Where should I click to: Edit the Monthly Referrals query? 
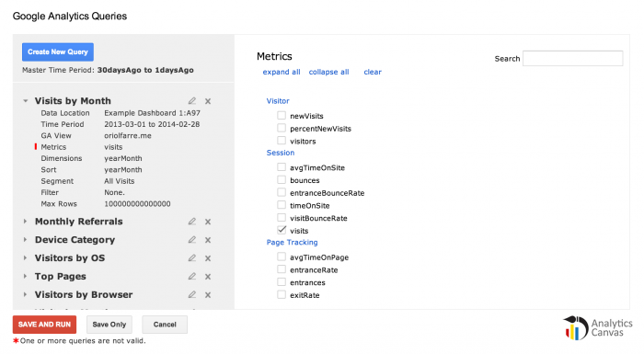pos(191,222)
